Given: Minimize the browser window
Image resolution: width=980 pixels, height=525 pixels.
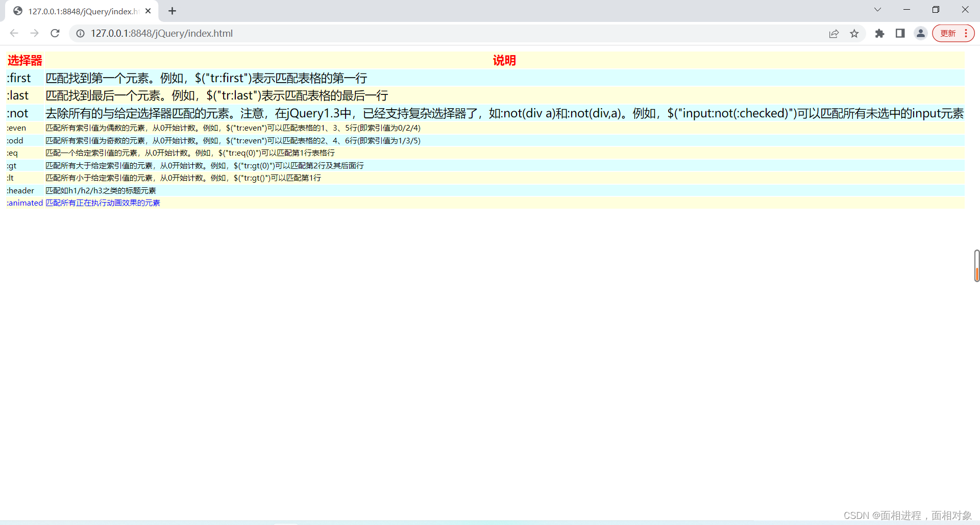Looking at the screenshot, I should pos(906,10).
